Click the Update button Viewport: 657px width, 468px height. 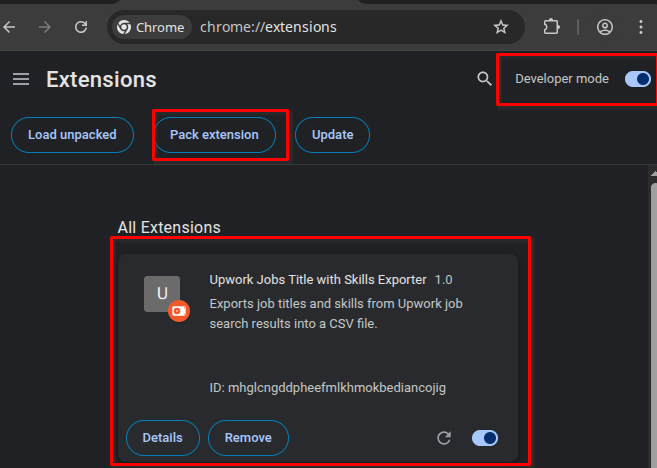tap(332, 135)
